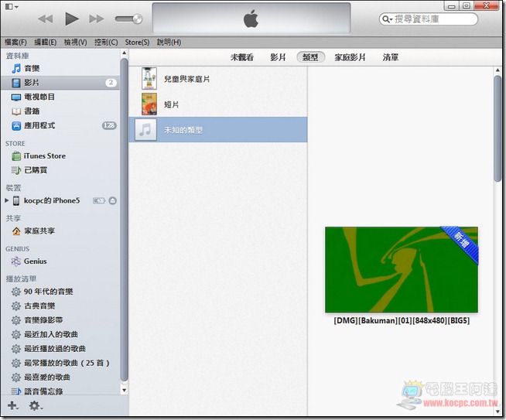
Task: Focus the 搜尋資料庫 search field
Action: 429,19
